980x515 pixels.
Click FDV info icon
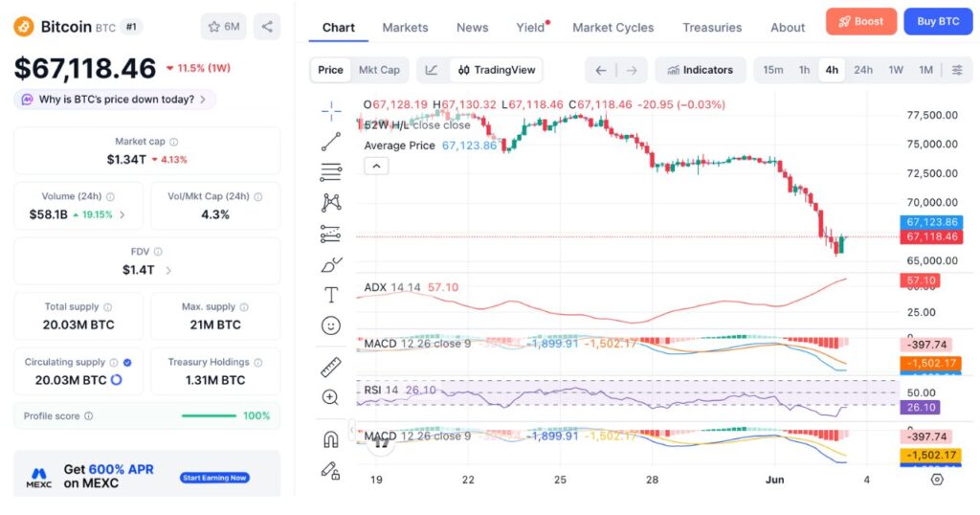158,251
